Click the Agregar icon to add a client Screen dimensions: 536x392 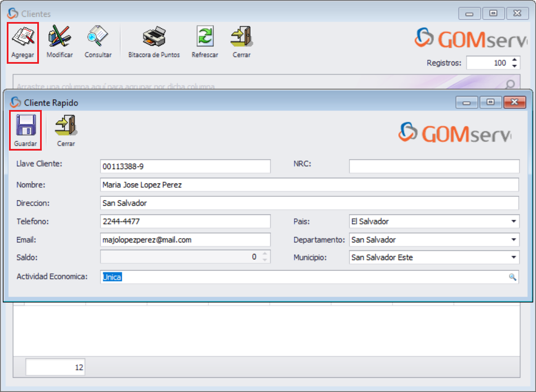(23, 39)
